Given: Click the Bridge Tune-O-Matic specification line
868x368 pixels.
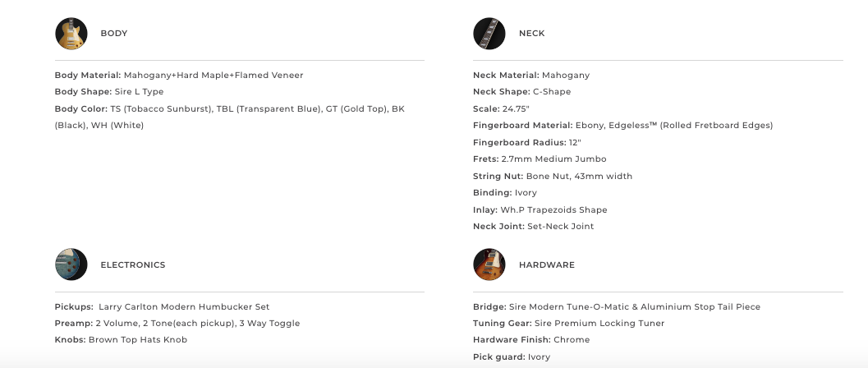Looking at the screenshot, I should [616, 307].
